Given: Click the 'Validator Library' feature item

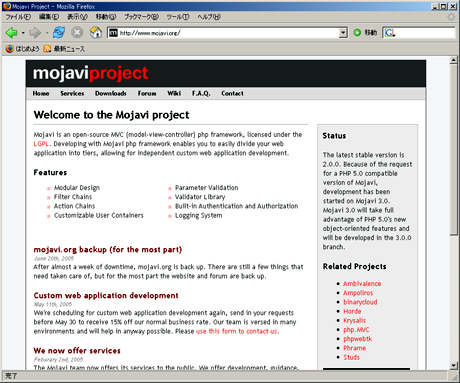Looking at the screenshot, I should coord(200,197).
